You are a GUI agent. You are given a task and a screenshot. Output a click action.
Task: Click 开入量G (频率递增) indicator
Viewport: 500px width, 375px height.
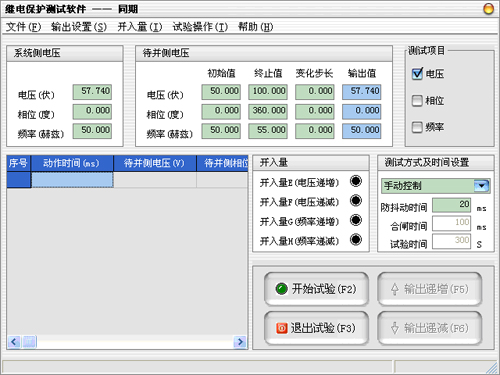point(356,220)
